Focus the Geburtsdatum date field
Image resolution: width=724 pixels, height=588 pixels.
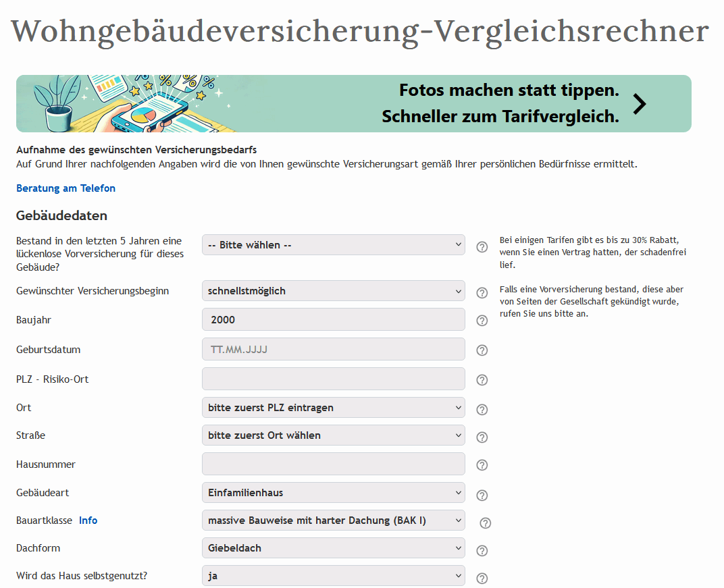[x=334, y=350]
